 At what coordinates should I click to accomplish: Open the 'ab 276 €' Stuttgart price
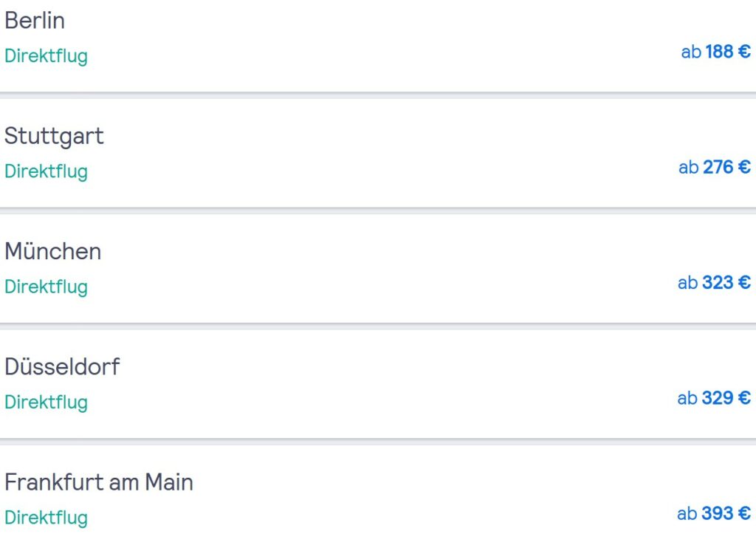pos(715,167)
